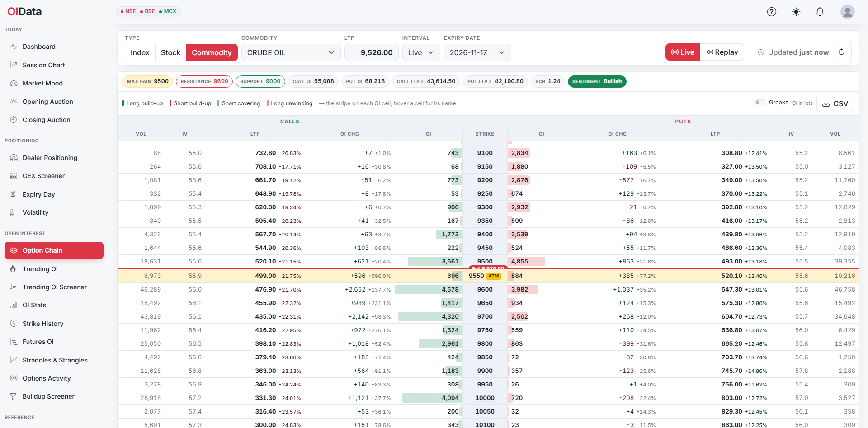Click the Session Chart sidebar icon
The width and height of the screenshot is (868, 428).
14,65
